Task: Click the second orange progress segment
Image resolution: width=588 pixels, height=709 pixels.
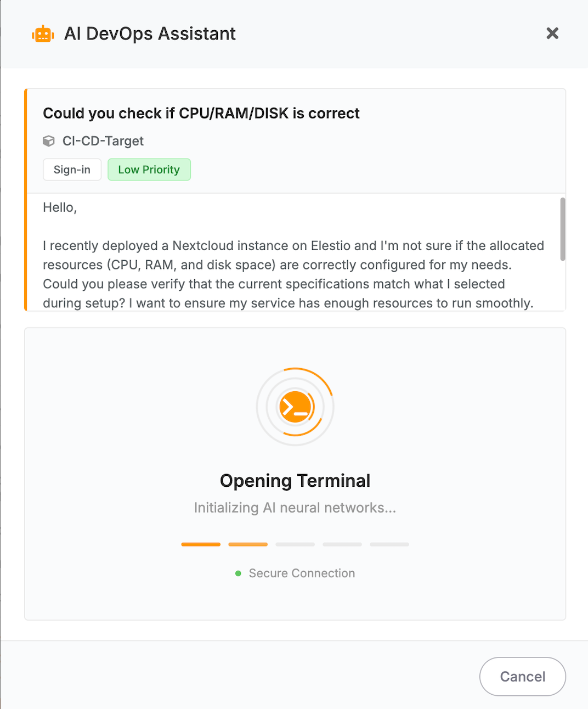Action: [x=248, y=544]
